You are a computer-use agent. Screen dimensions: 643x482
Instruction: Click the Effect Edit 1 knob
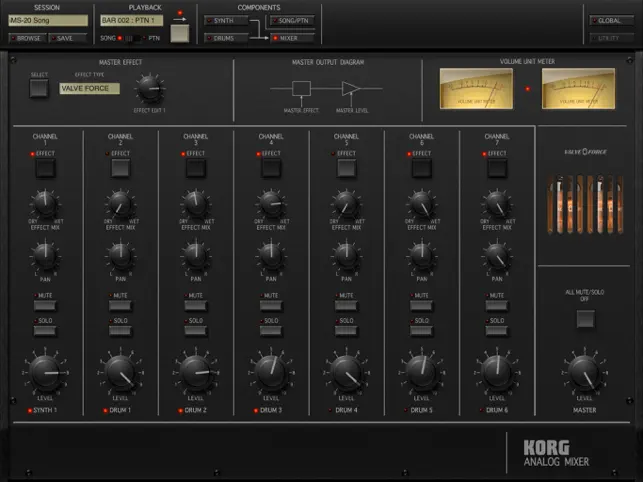pos(149,91)
